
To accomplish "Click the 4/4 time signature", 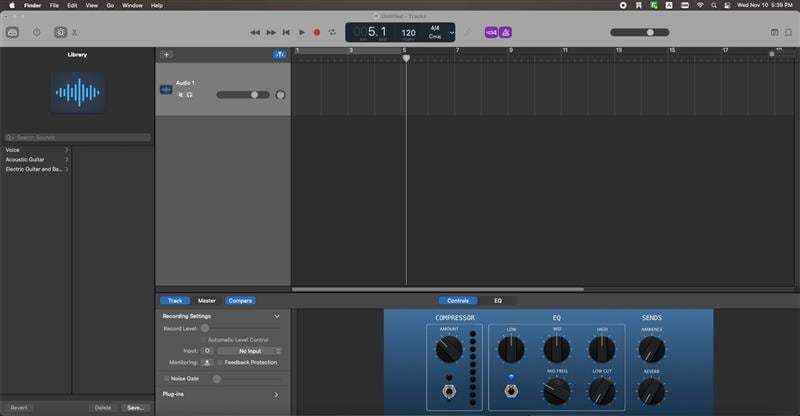I will tap(435, 28).
